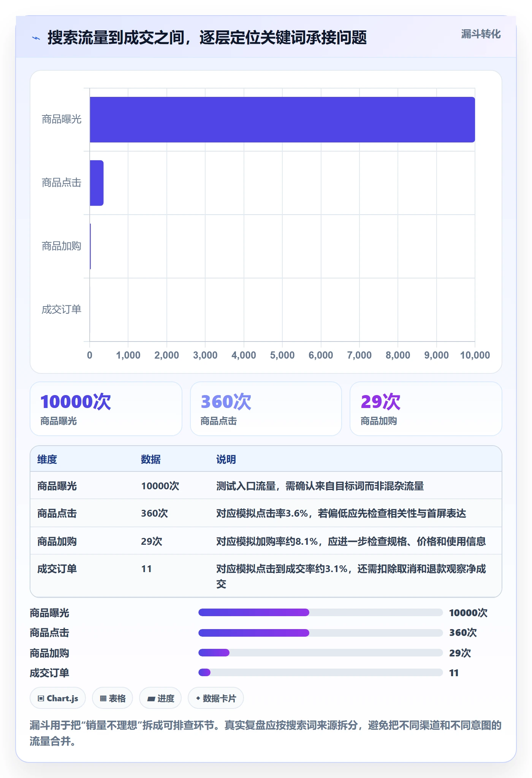Click the 商品曝光 y-axis label in chart
The image size is (532, 778).
pyautogui.click(x=62, y=119)
